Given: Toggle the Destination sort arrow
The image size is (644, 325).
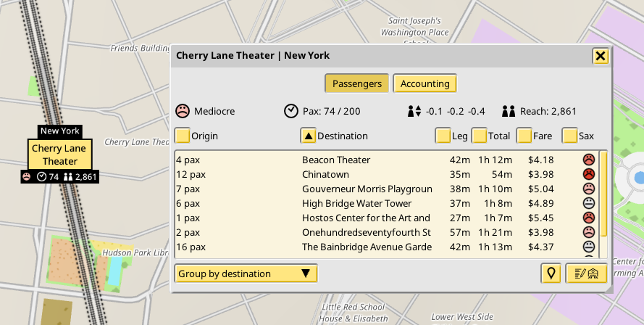Looking at the screenshot, I should pyautogui.click(x=308, y=136).
